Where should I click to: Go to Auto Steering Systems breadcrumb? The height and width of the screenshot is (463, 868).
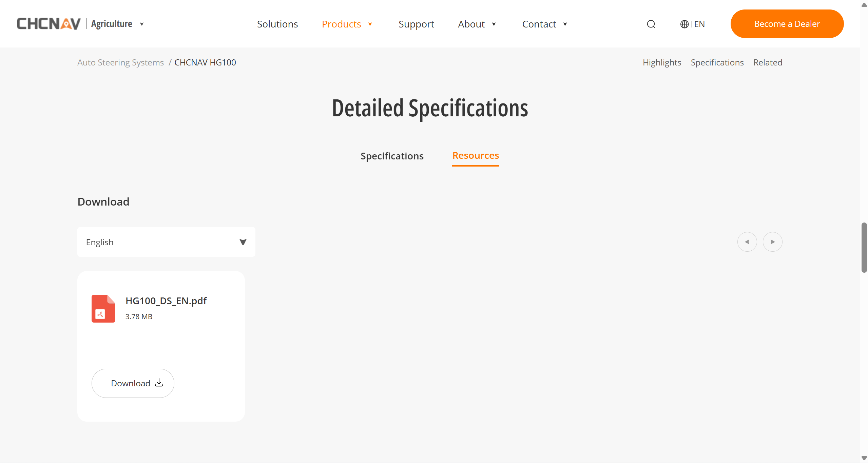120,62
